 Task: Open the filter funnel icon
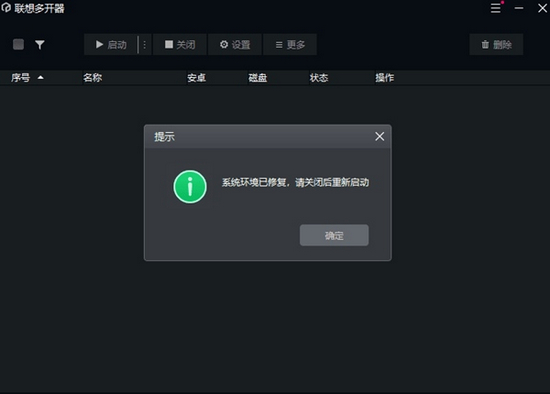pos(40,45)
